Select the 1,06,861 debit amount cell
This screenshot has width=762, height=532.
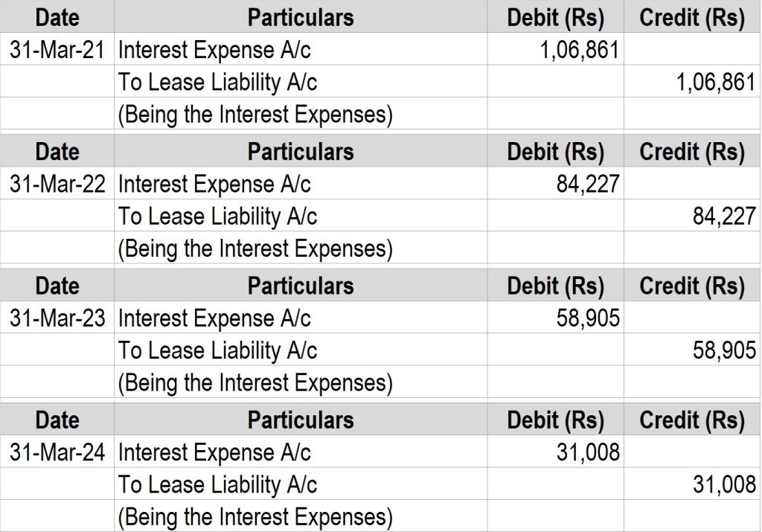point(578,50)
